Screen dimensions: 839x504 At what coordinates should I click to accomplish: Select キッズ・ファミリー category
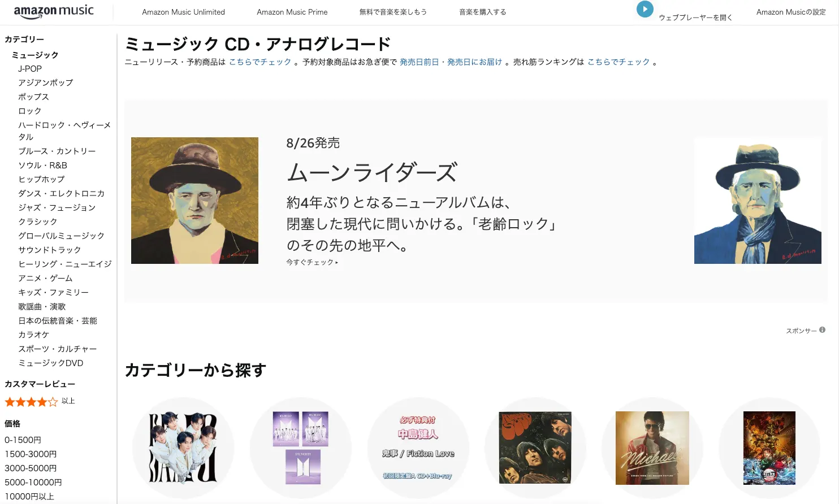[x=53, y=292]
